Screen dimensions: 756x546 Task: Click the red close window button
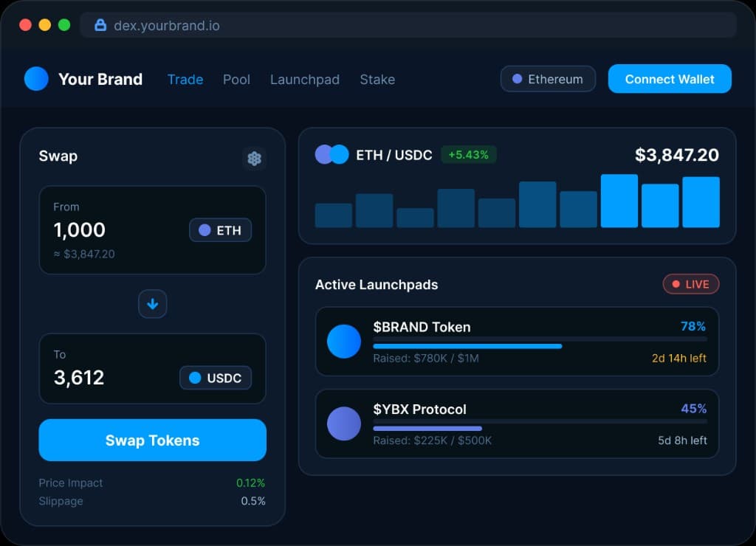(x=26, y=25)
